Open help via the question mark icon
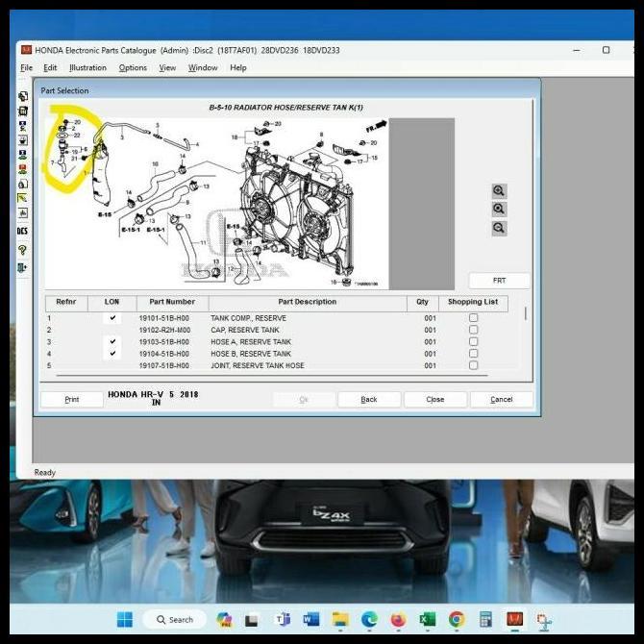This screenshot has height=644, width=644. pyautogui.click(x=22, y=250)
